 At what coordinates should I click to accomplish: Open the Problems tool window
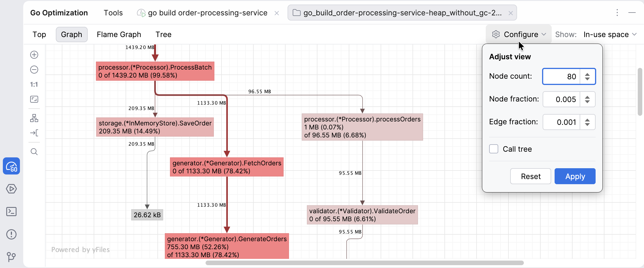click(x=11, y=234)
